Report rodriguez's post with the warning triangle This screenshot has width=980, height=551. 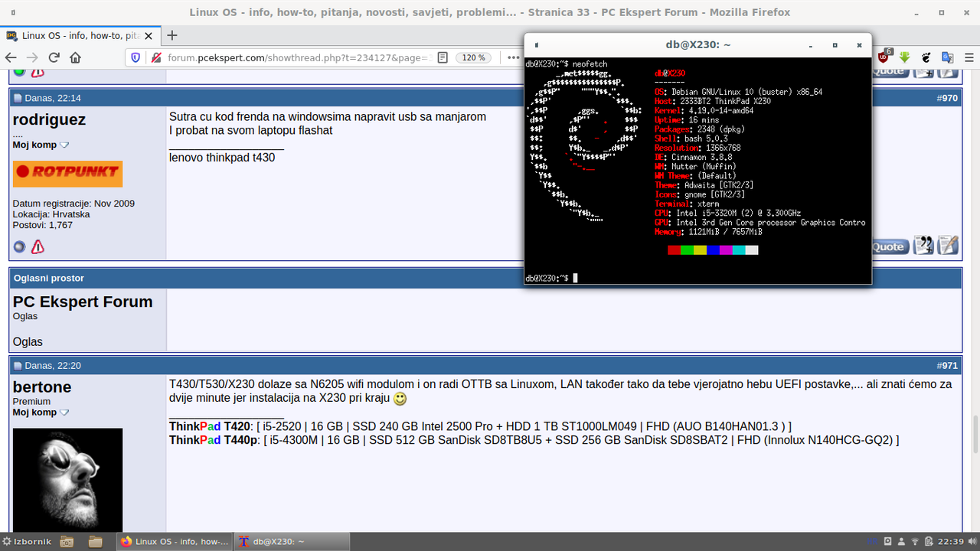coord(38,246)
